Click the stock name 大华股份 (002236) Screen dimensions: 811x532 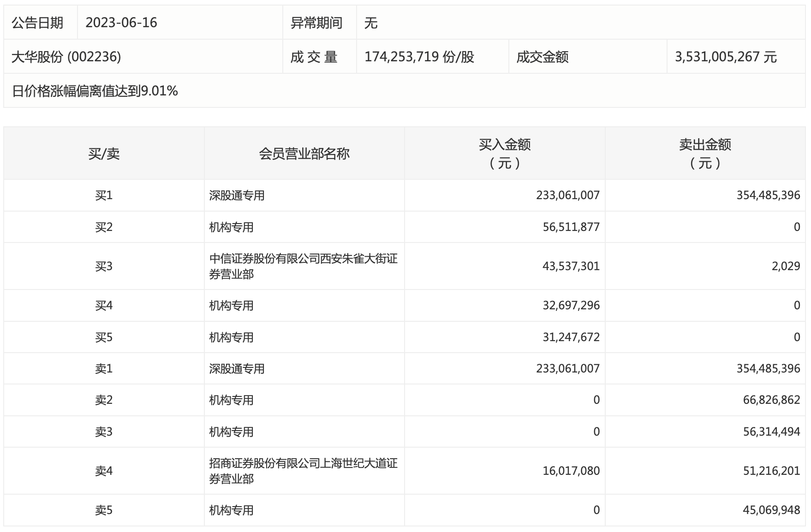click(x=66, y=57)
